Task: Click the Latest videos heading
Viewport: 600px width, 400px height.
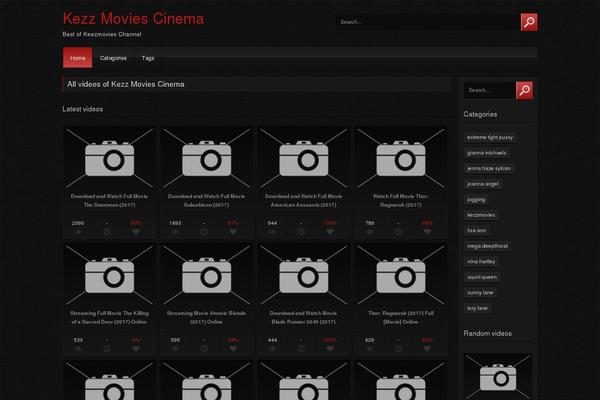Action: [x=83, y=109]
